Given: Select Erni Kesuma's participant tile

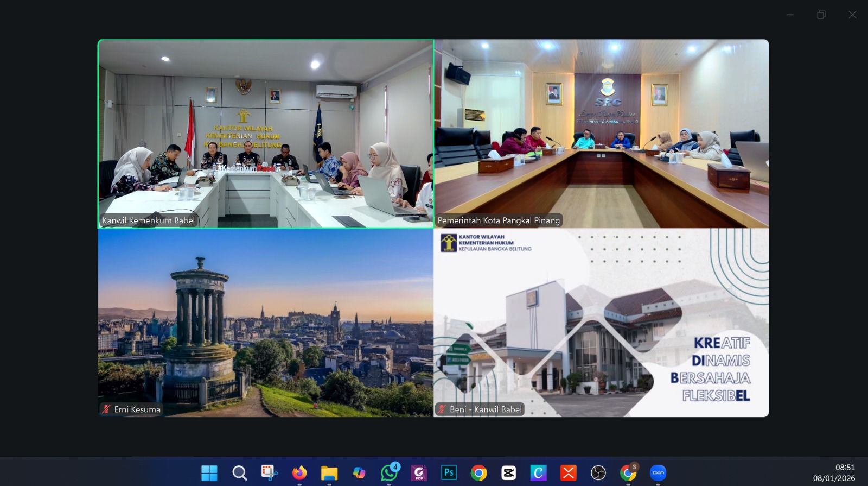Looking at the screenshot, I should [x=265, y=323].
